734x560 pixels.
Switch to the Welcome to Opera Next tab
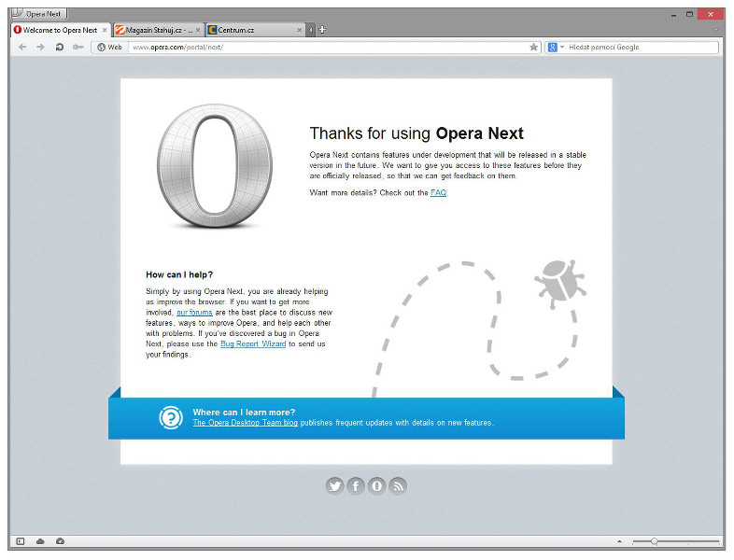click(x=61, y=30)
